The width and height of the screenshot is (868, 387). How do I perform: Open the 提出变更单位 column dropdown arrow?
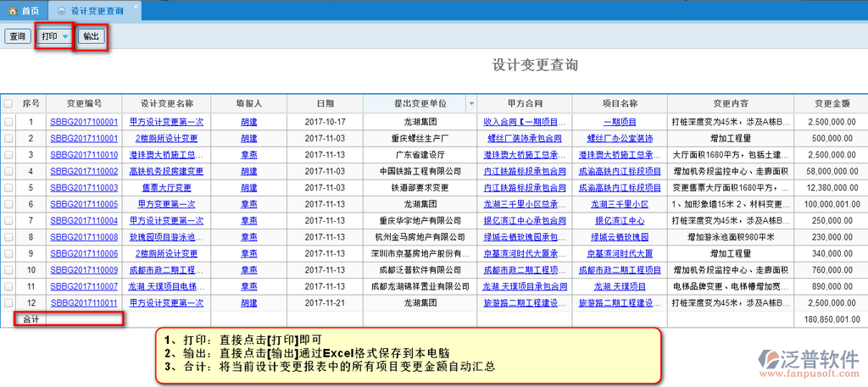tap(471, 103)
